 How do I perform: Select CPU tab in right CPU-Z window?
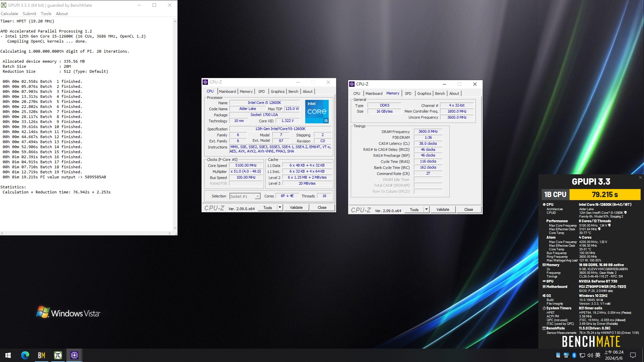(357, 94)
